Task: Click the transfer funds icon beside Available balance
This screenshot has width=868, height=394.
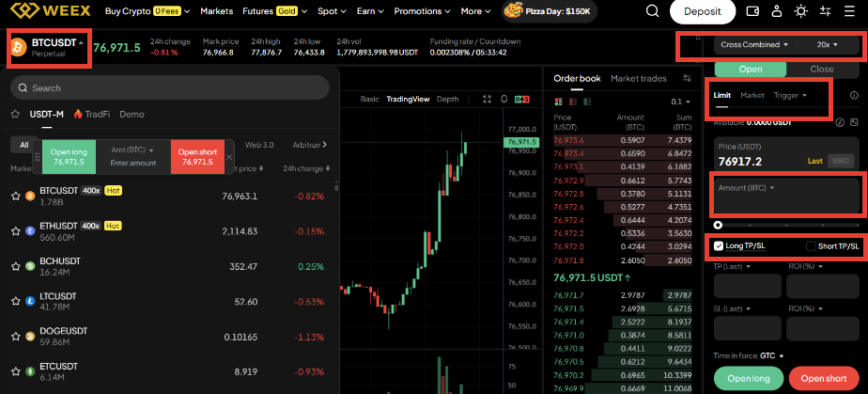Action: [839, 122]
